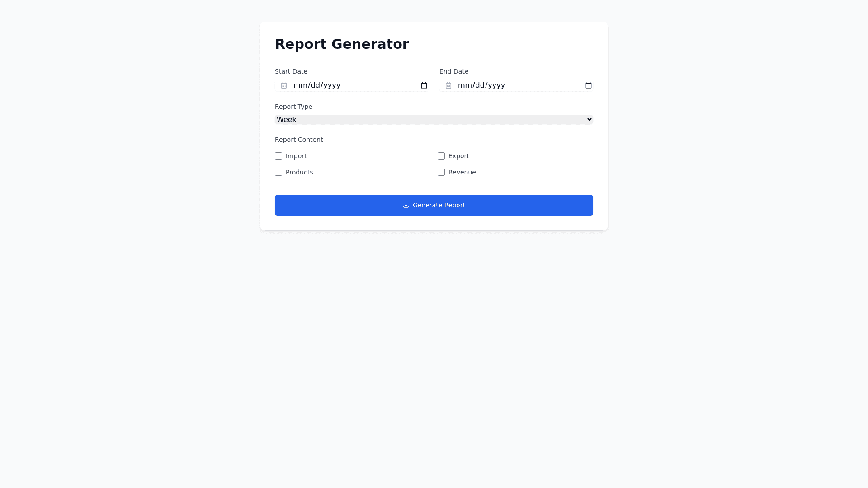This screenshot has height=488, width=868.
Task: Click the chevron on the Week selector
Action: point(589,119)
